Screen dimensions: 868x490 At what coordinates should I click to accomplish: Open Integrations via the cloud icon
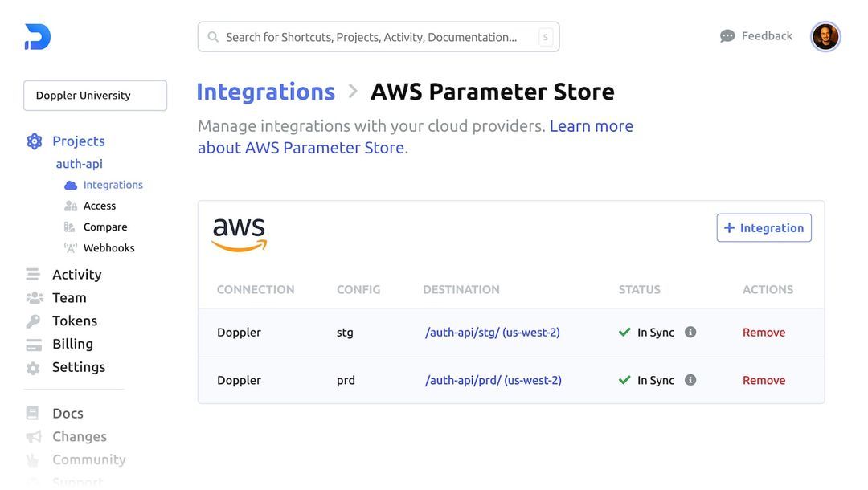pos(69,184)
